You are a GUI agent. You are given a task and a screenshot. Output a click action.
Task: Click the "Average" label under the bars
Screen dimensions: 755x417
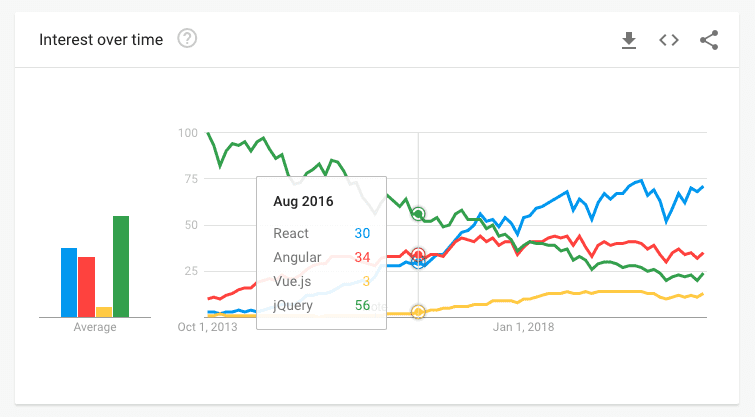pos(95,327)
